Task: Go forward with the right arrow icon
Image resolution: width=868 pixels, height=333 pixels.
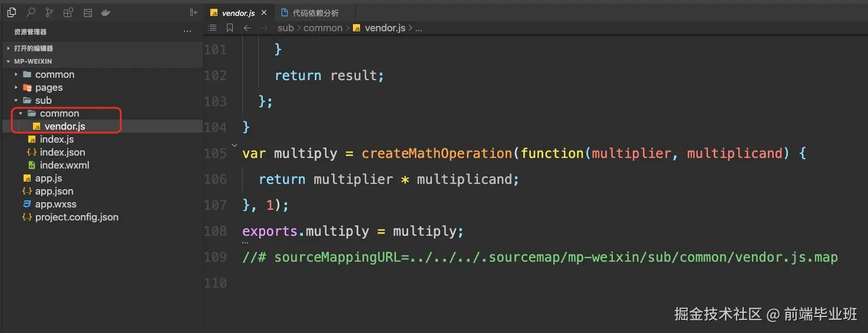Action: (264, 28)
